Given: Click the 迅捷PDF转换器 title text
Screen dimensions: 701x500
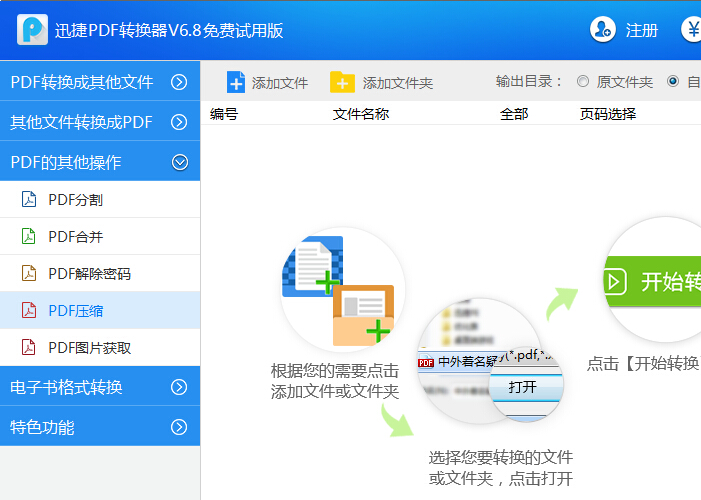Looking at the screenshot, I should pyautogui.click(x=169, y=30).
